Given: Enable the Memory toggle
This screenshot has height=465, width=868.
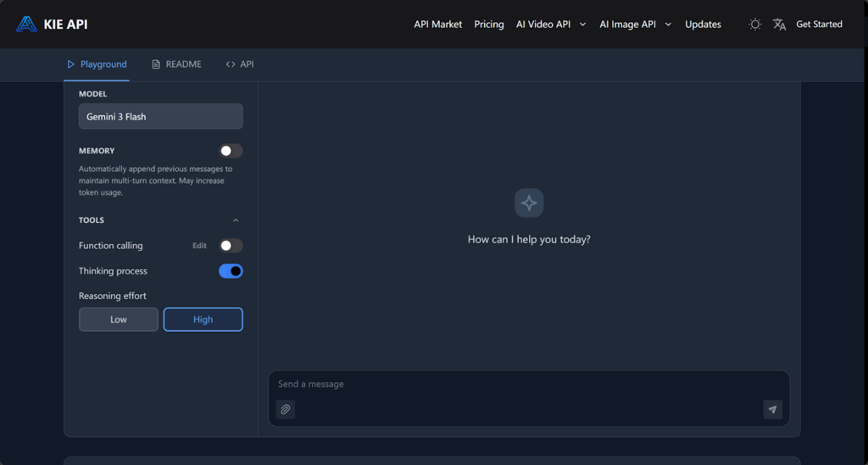Looking at the screenshot, I should click(x=231, y=151).
